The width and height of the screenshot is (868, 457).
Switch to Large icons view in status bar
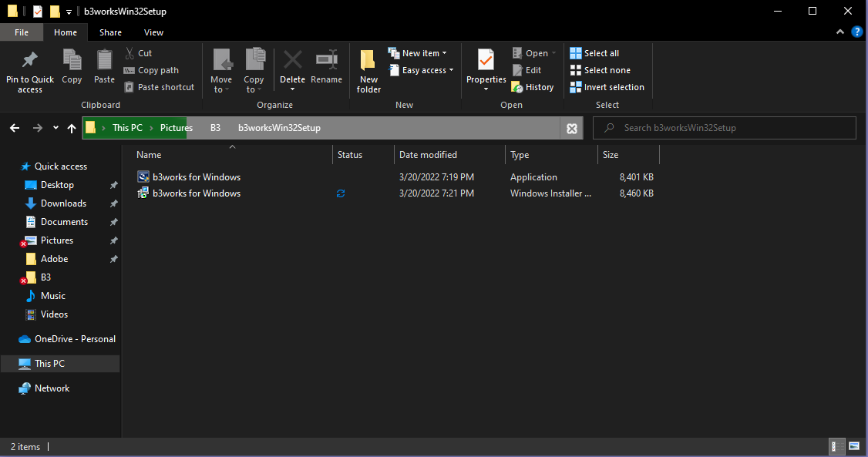point(854,446)
